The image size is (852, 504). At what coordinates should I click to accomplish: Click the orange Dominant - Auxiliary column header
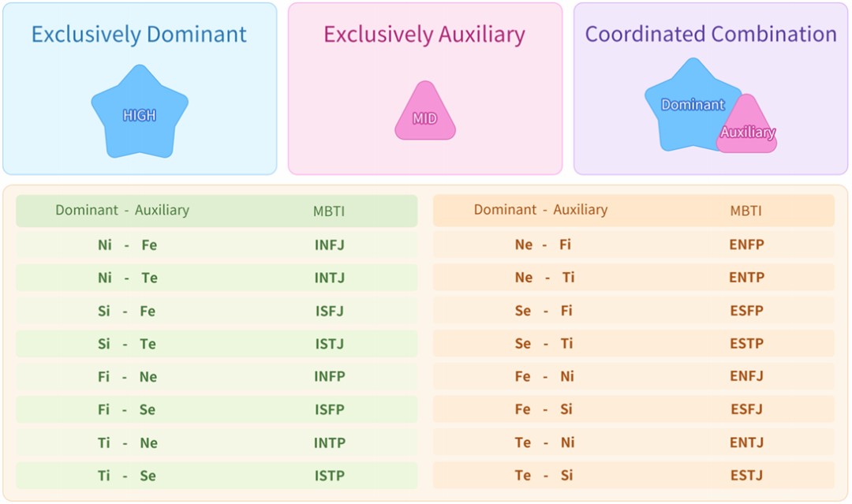[x=540, y=210]
